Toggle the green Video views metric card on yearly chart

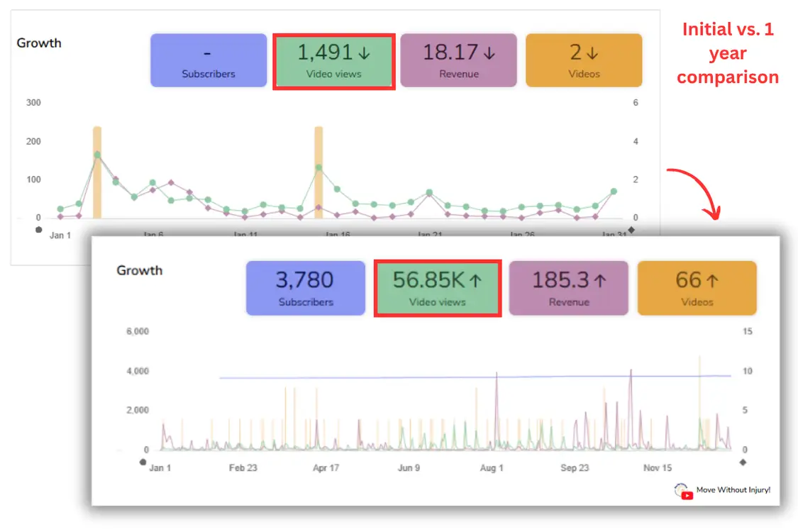pyautogui.click(x=438, y=288)
